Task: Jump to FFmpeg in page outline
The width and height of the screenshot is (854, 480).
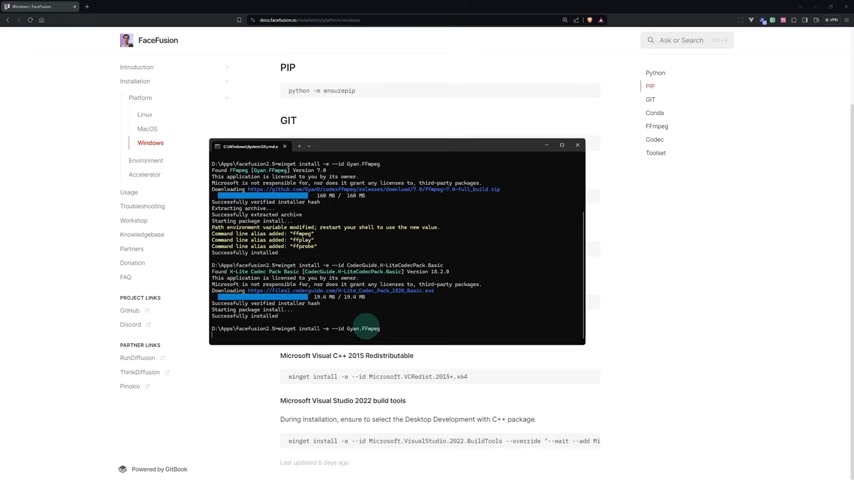Action: (656, 126)
